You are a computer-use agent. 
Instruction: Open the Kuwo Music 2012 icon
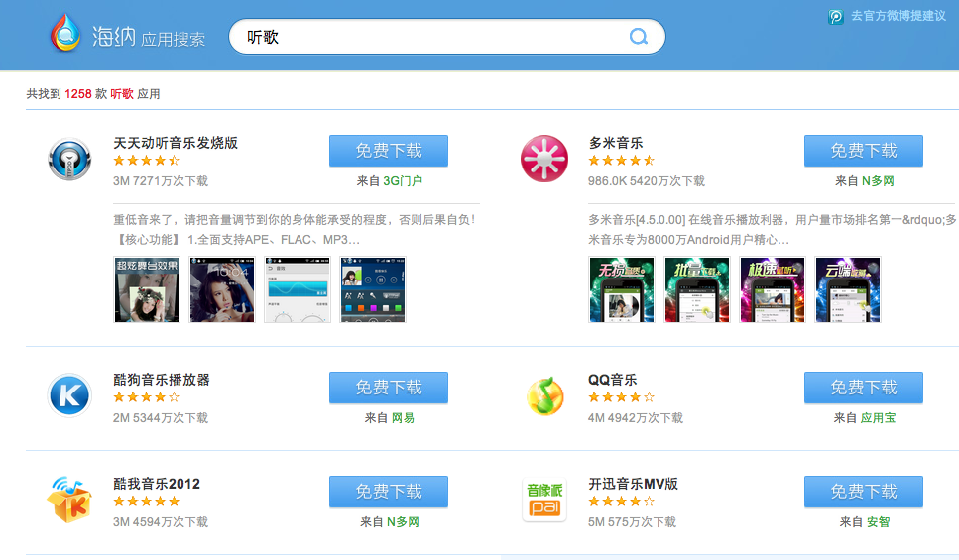pos(69,499)
